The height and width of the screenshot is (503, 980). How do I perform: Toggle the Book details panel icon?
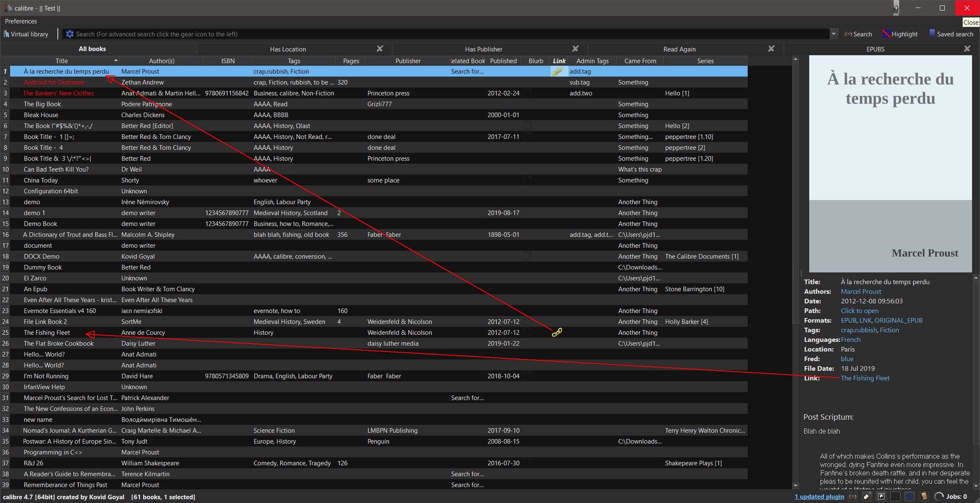click(924, 497)
